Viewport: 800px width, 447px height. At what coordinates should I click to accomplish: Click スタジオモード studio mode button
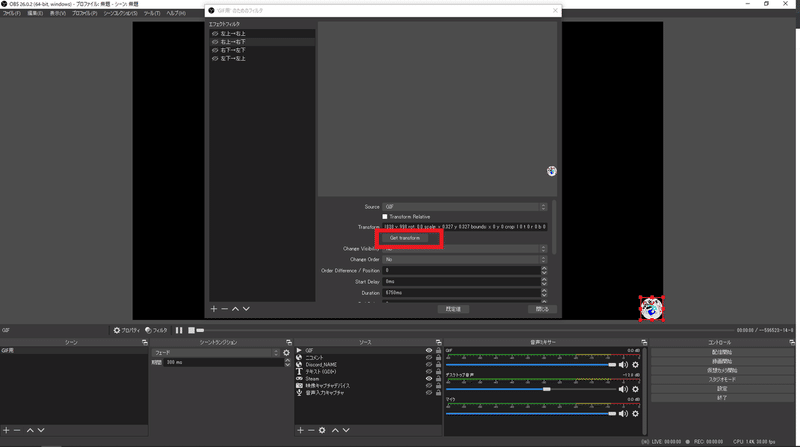tap(722, 380)
